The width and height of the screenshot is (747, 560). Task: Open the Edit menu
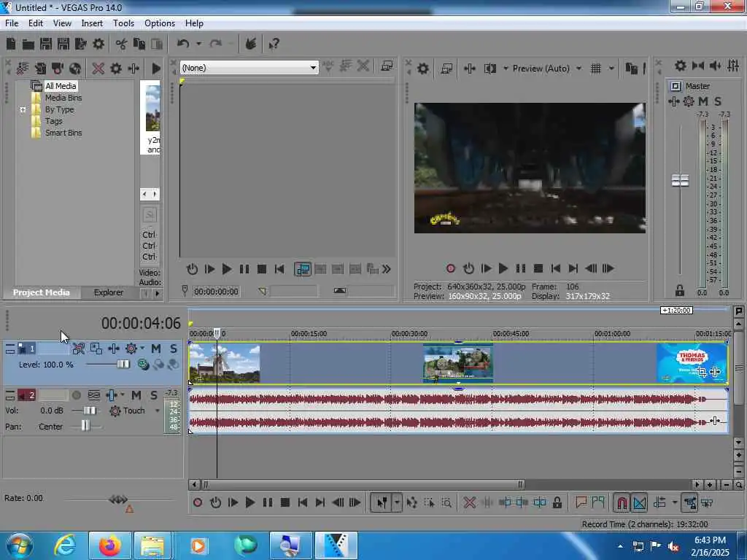(35, 23)
